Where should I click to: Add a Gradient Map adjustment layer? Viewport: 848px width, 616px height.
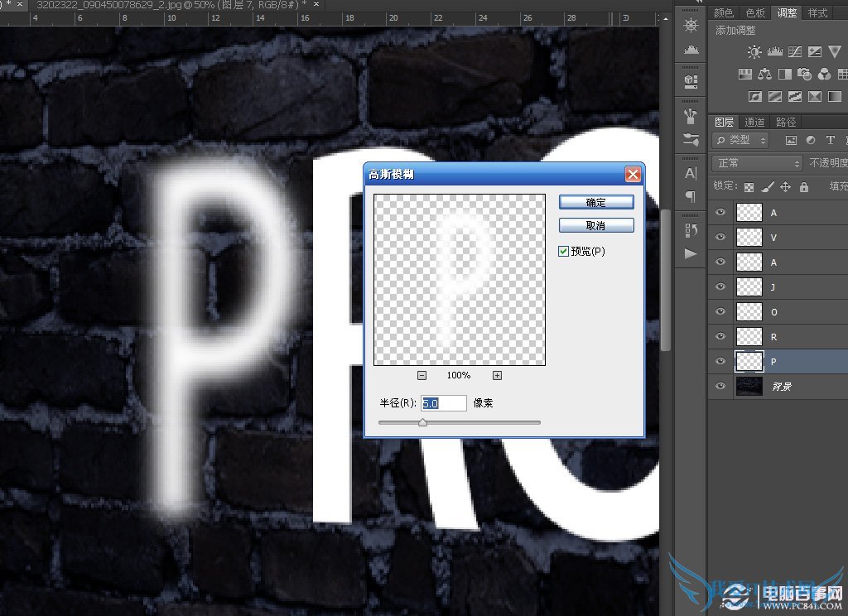tap(835, 96)
